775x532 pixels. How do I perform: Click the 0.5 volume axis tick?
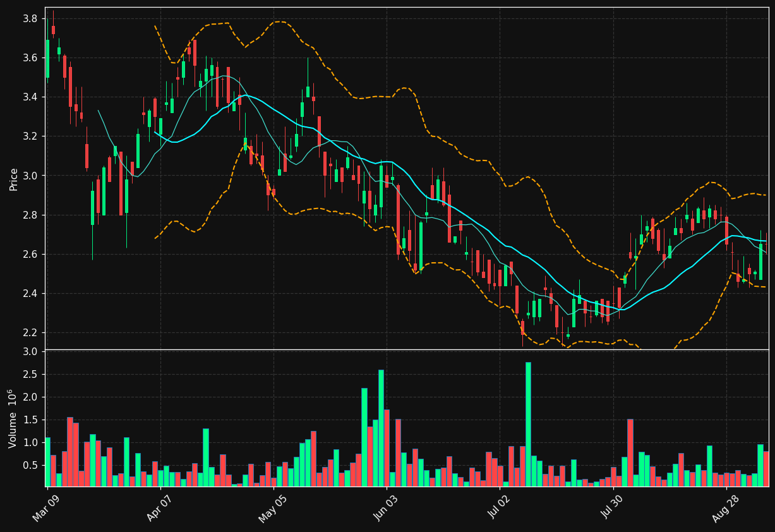[32, 466]
